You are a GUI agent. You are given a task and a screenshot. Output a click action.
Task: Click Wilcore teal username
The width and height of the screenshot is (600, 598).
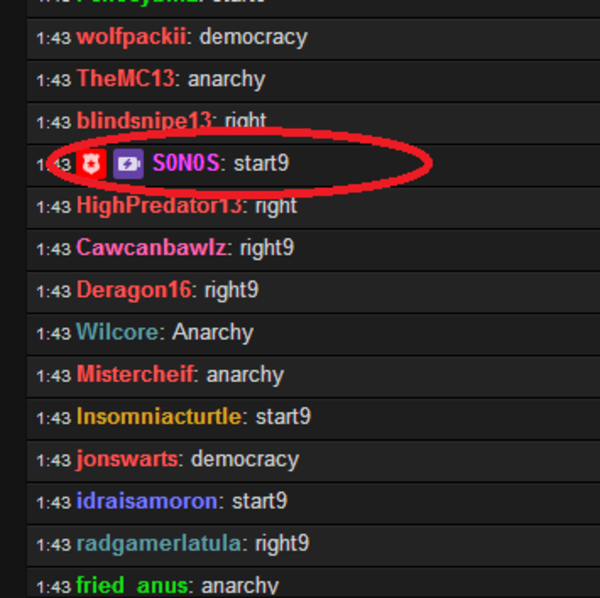click(117, 332)
